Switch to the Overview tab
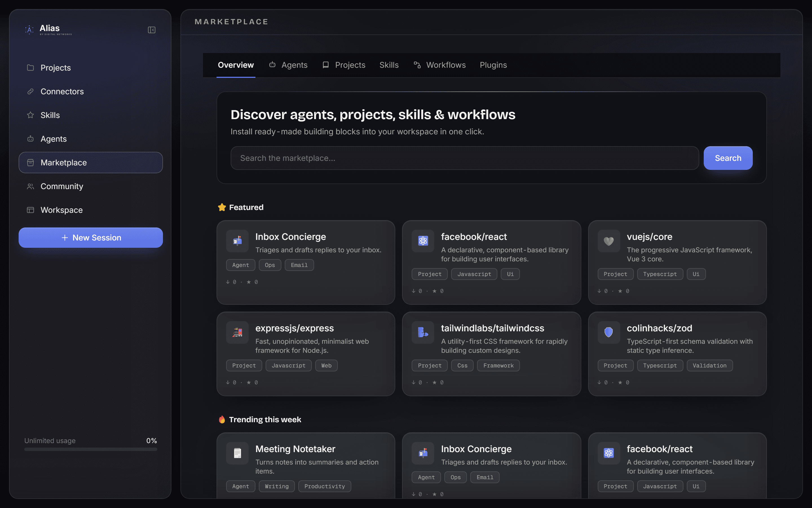 tap(236, 65)
